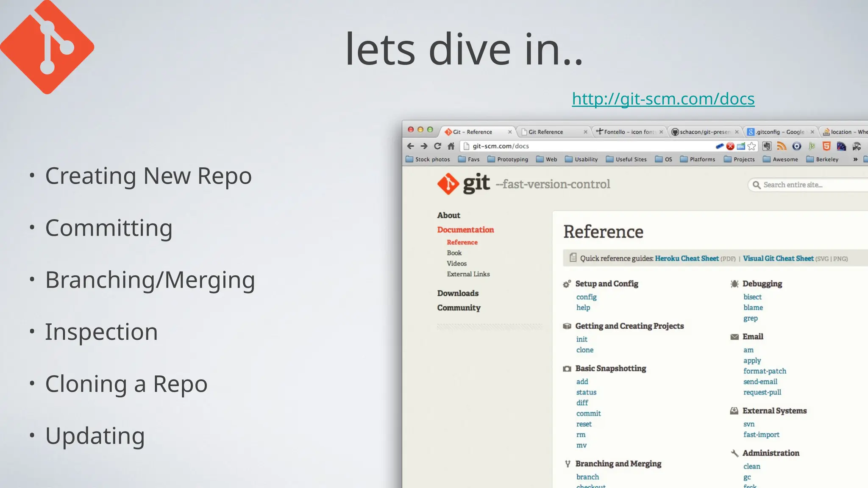Image resolution: width=868 pixels, height=488 pixels.
Task: Open the Platforms bookmarks folder
Action: point(698,159)
